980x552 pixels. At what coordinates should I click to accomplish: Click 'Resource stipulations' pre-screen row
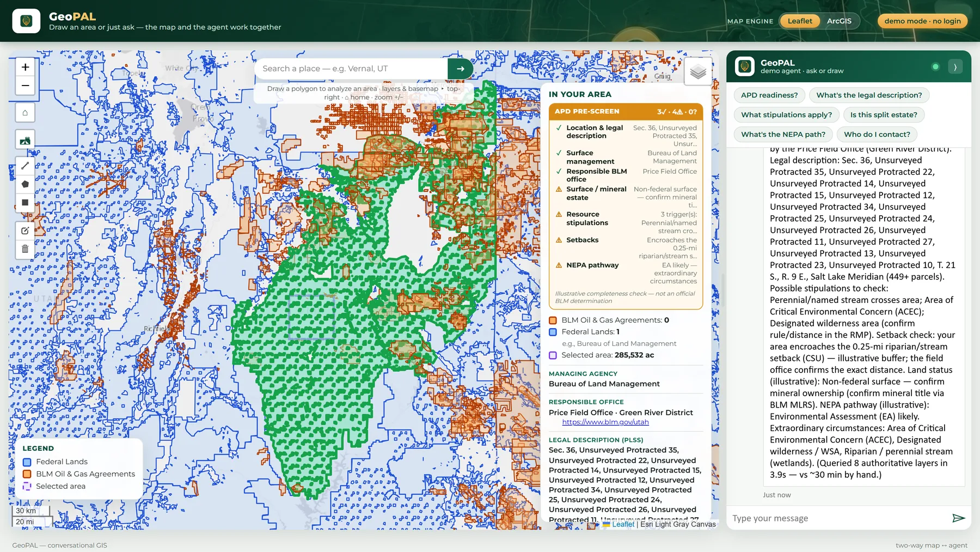(x=626, y=222)
